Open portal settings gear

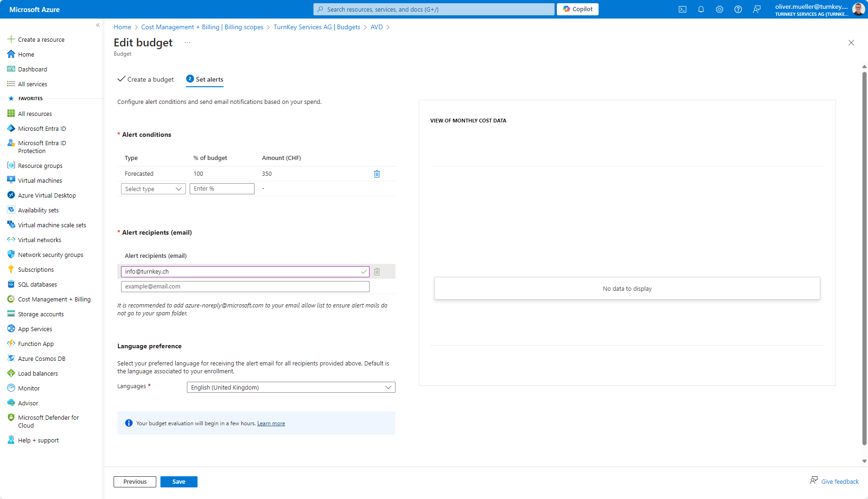point(719,9)
